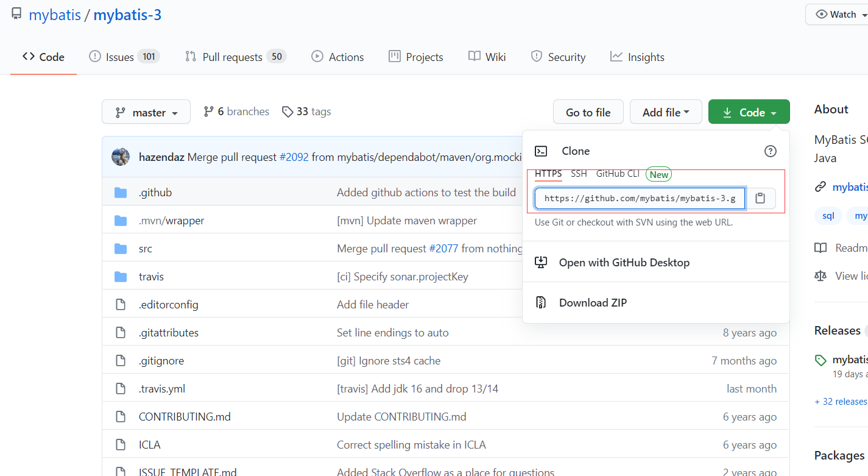Click the sql topic tag
This screenshot has height=476, width=868.
click(828, 216)
